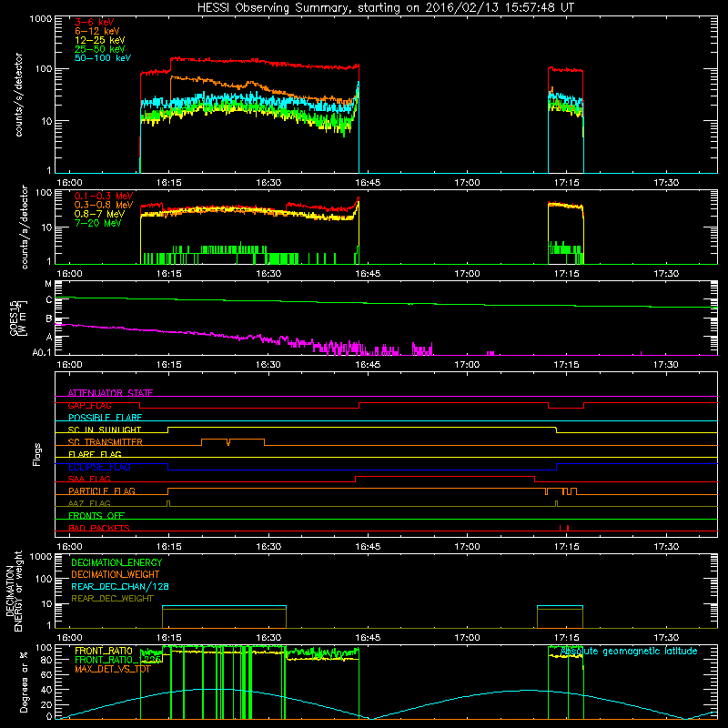Click the "FLARE_FLAG" flag label
This screenshot has width=728, height=728.
95,454
